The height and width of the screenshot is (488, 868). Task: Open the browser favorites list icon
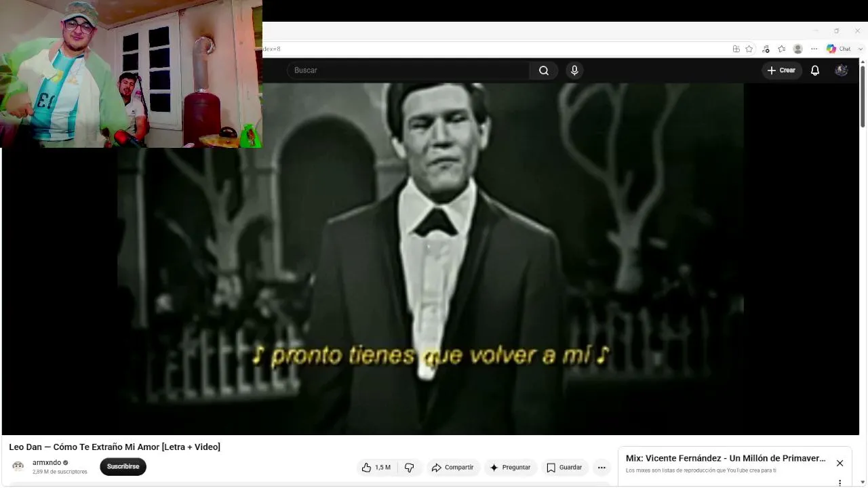coord(782,49)
